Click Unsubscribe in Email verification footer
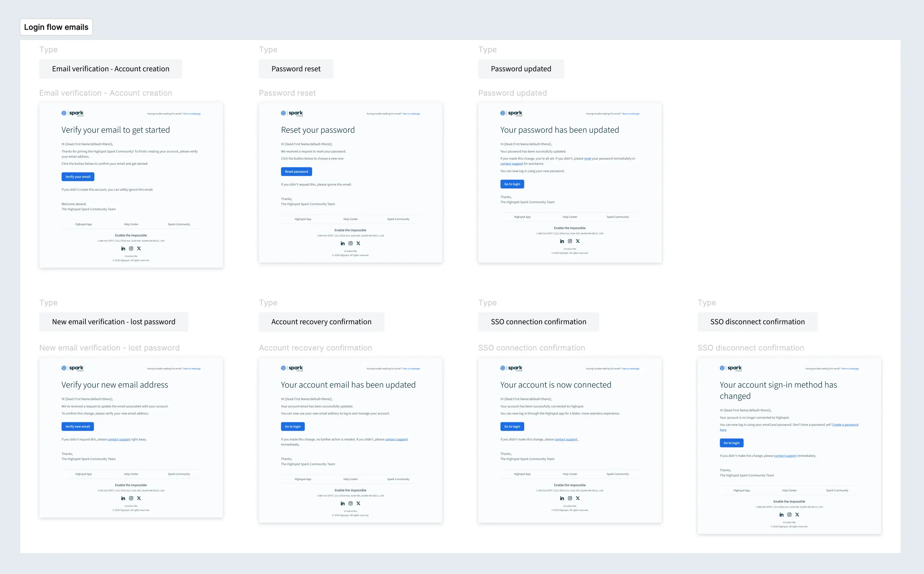 (131, 256)
